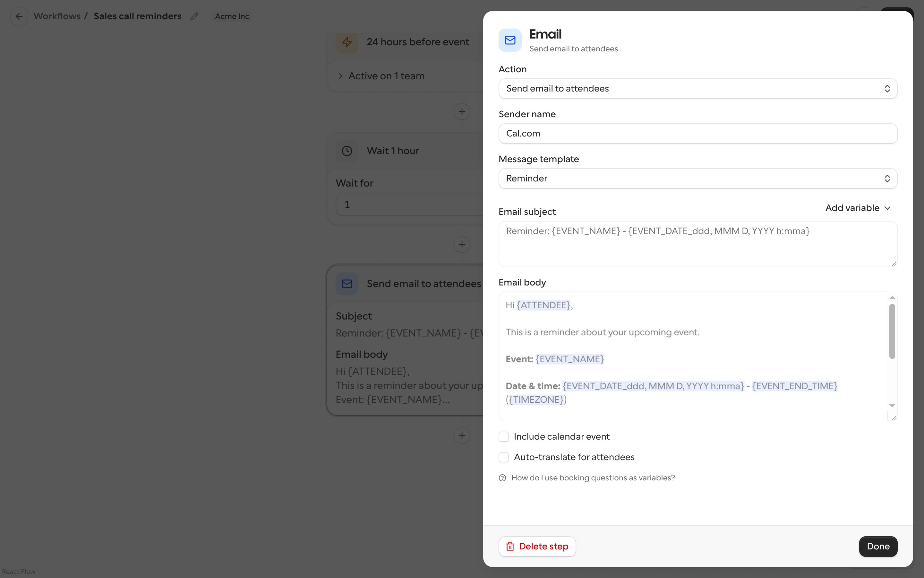Click the back arrow button
The height and width of the screenshot is (578, 924).
tap(19, 16)
